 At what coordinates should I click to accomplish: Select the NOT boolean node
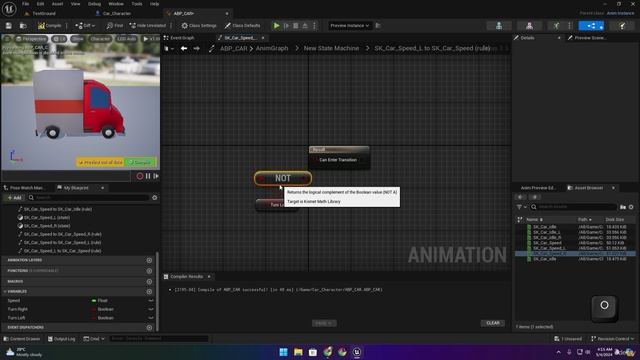pos(283,178)
